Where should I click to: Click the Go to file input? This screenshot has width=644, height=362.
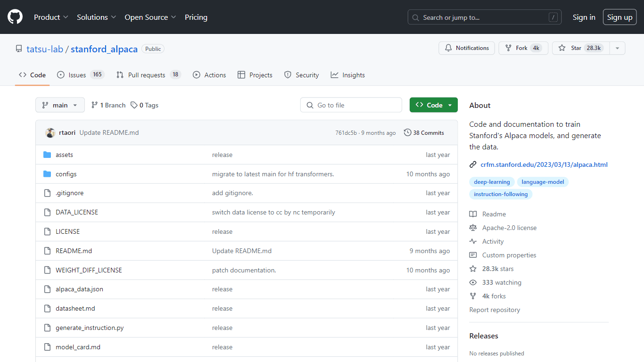351,105
